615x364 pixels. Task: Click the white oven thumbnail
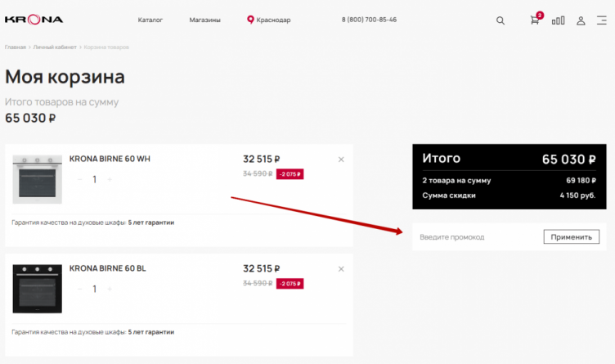pos(38,179)
